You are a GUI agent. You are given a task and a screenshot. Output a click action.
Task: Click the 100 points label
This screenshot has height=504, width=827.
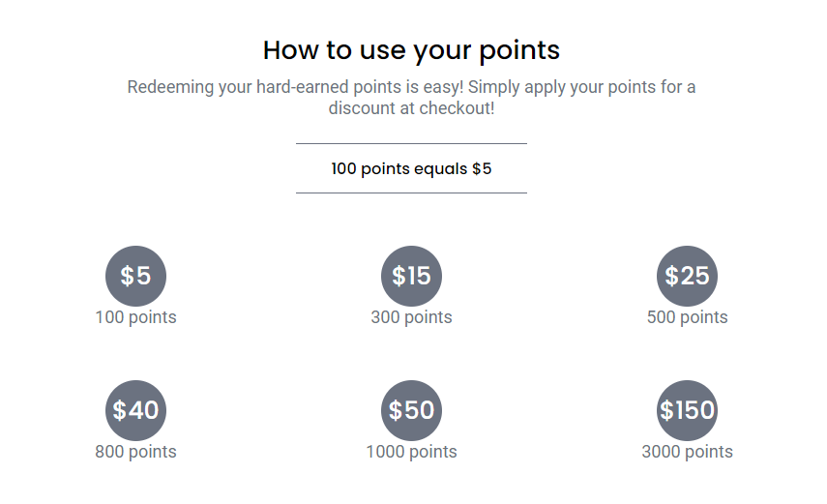[135, 317]
